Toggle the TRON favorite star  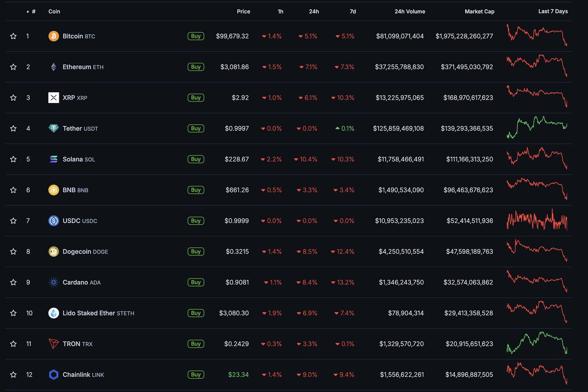click(13, 344)
